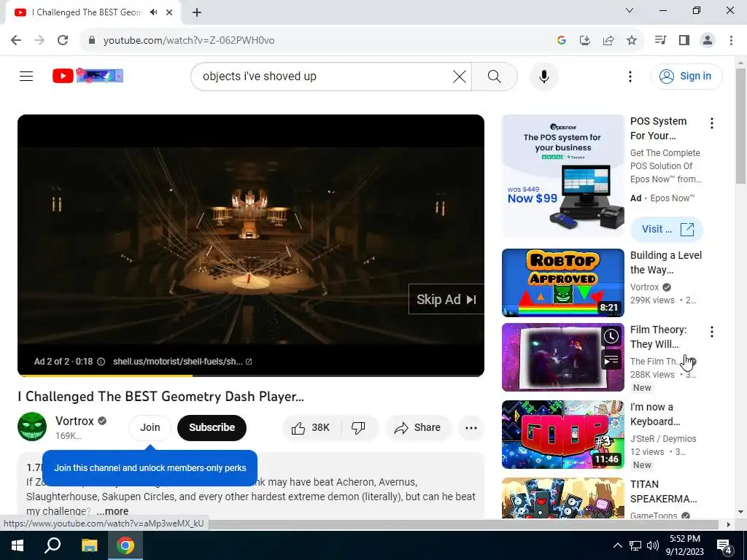
Task: Install app via download icon in omnibox
Action: [x=584, y=41]
